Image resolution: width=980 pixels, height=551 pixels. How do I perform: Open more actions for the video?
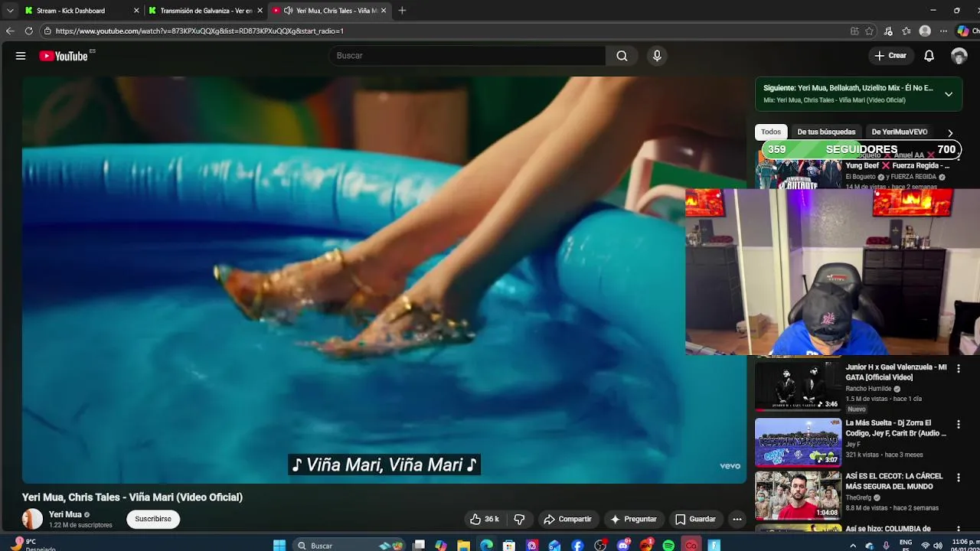(737, 519)
